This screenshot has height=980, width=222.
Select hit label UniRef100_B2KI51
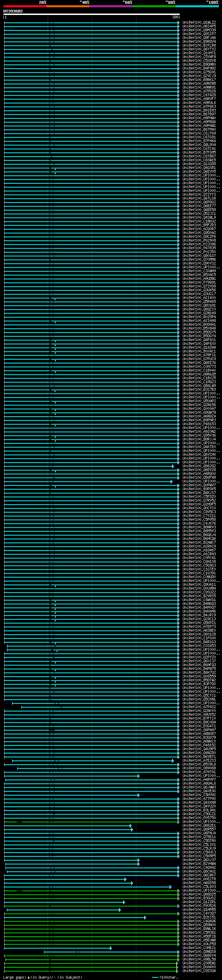tap(199, 917)
